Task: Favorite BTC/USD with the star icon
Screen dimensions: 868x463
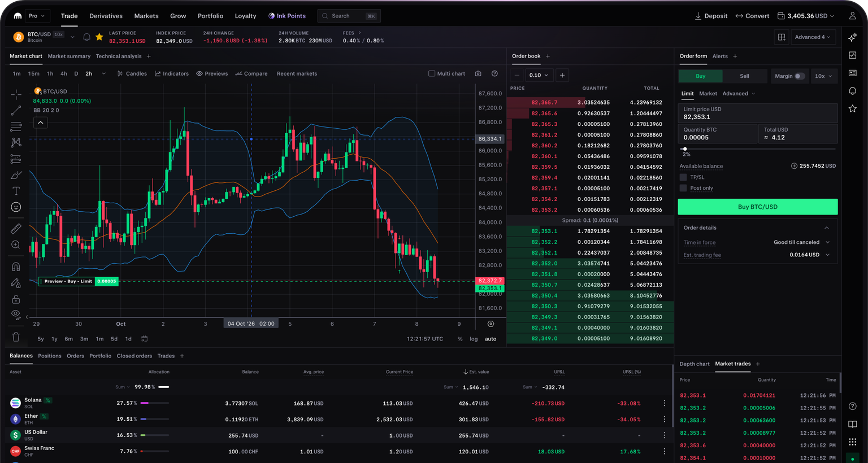Action: pos(99,37)
